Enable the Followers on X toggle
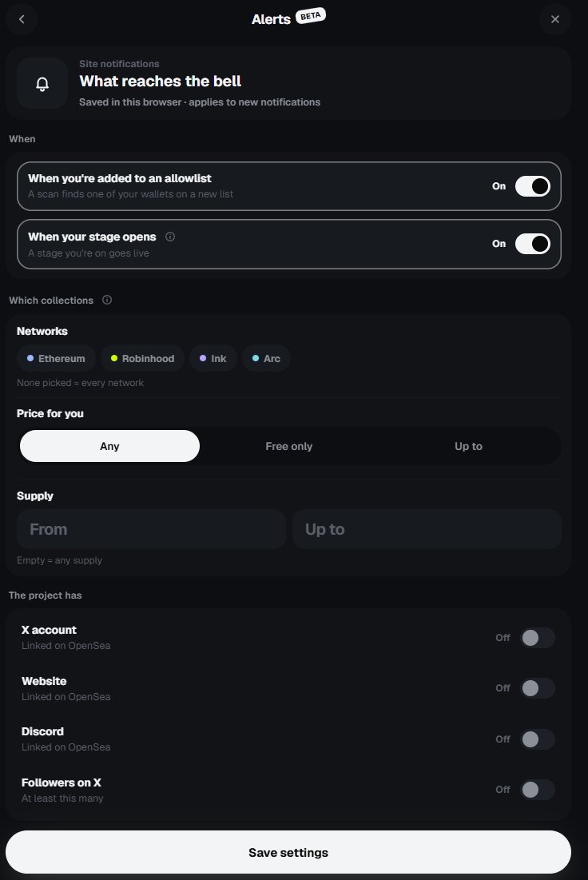Screen dimensions: 588x880 pos(538,790)
